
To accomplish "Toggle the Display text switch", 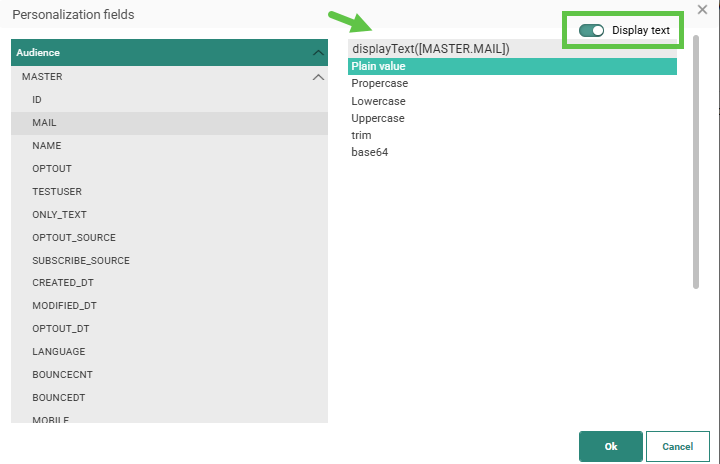I will 591,30.
